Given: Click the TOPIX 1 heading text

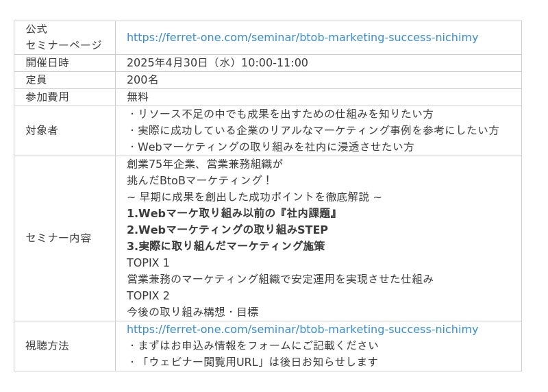Looking at the screenshot, I should pos(148,262).
